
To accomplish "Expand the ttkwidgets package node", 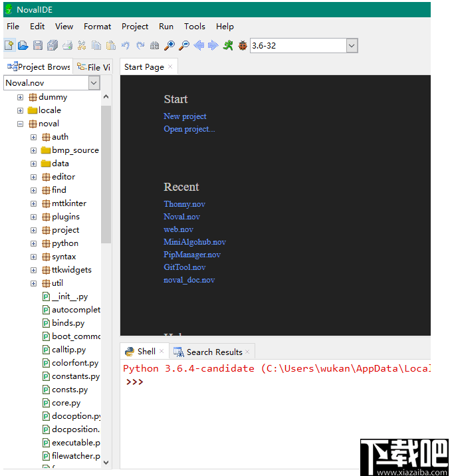I will click(x=33, y=270).
